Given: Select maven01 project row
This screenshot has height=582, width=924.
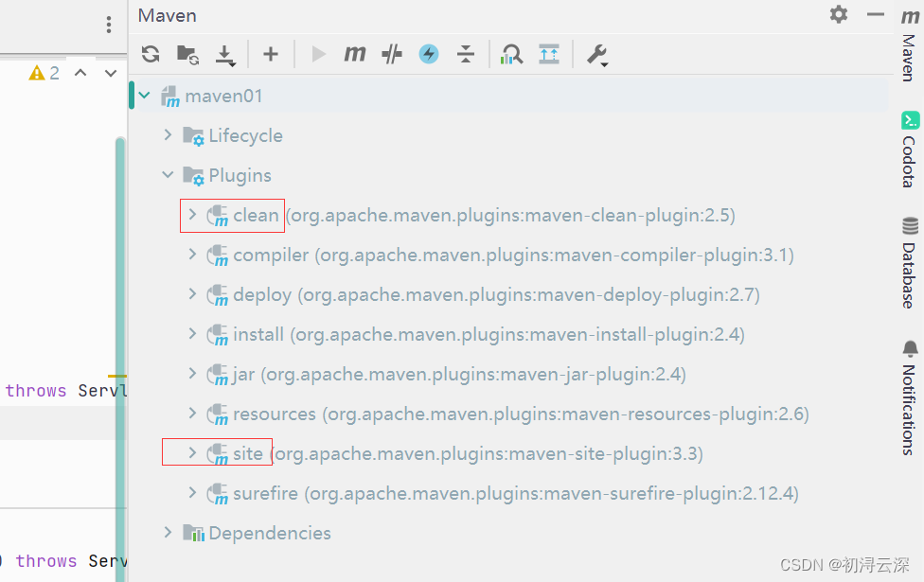Looking at the screenshot, I should (x=508, y=96).
